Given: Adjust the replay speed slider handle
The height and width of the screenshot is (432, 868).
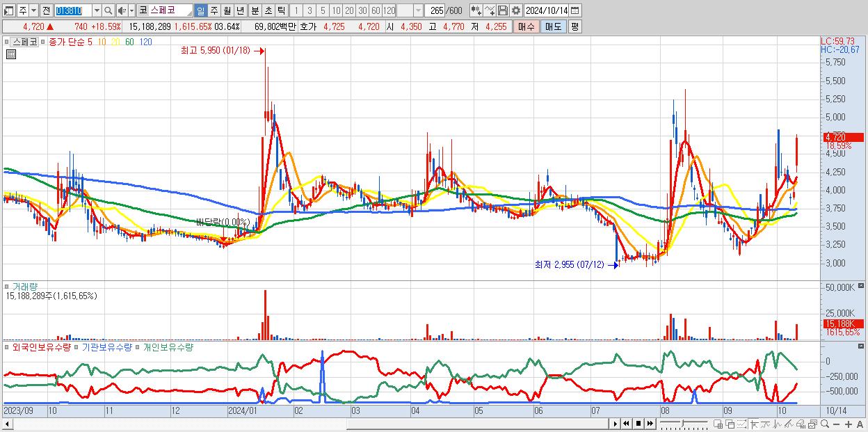Looking at the screenshot, I should click(682, 423).
